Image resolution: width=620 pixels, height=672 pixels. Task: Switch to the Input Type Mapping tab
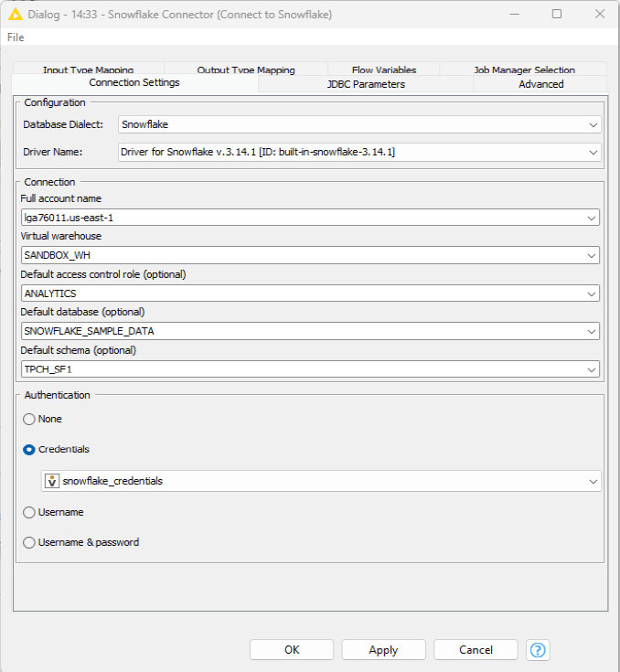[x=89, y=69]
